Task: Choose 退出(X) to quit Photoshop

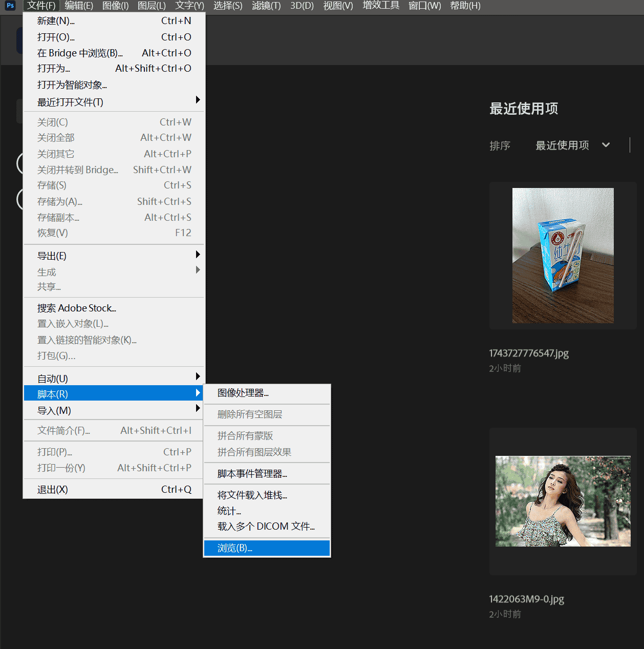Action: point(114,489)
